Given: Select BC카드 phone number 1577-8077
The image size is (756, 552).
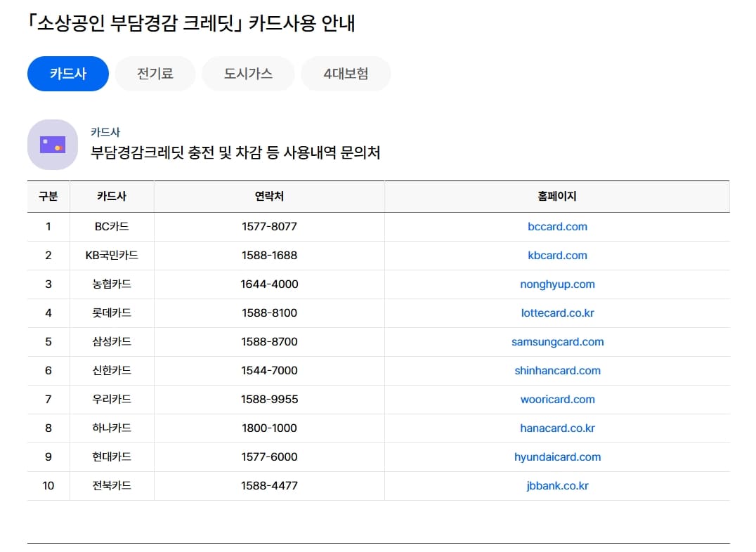Looking at the screenshot, I should pyautogui.click(x=269, y=227).
